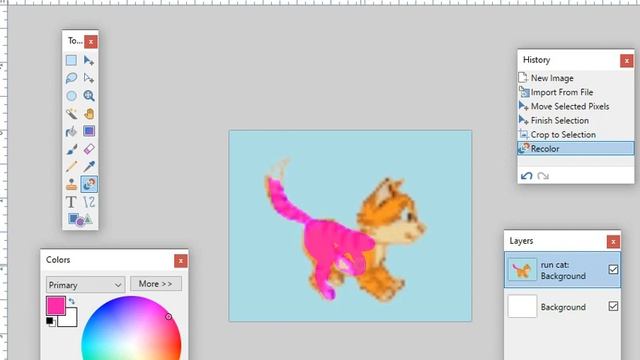
Task: Click the white secondary color swatch
Action: coord(70,319)
